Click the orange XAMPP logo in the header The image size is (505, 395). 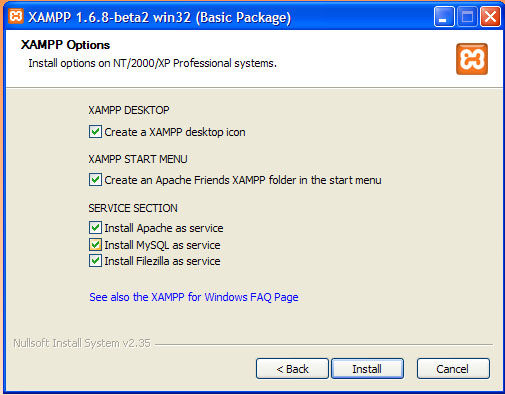pos(472,59)
